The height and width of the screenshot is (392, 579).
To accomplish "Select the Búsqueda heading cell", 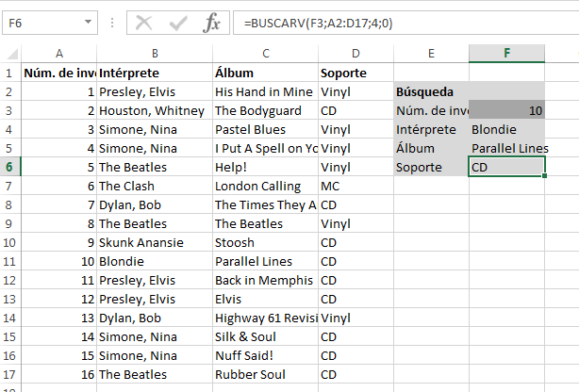I will 431,91.
